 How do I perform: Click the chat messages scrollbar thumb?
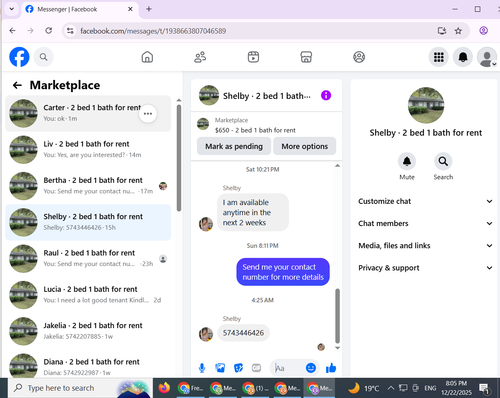tap(337, 316)
